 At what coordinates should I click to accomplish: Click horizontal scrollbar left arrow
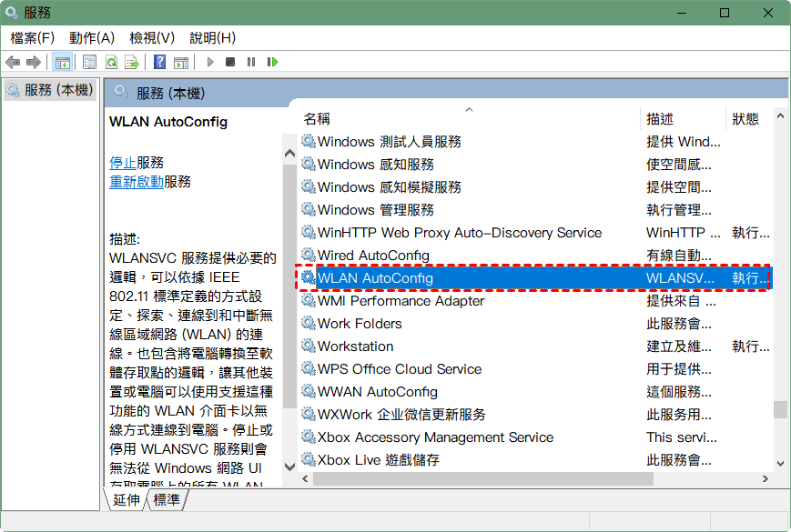[x=305, y=478]
